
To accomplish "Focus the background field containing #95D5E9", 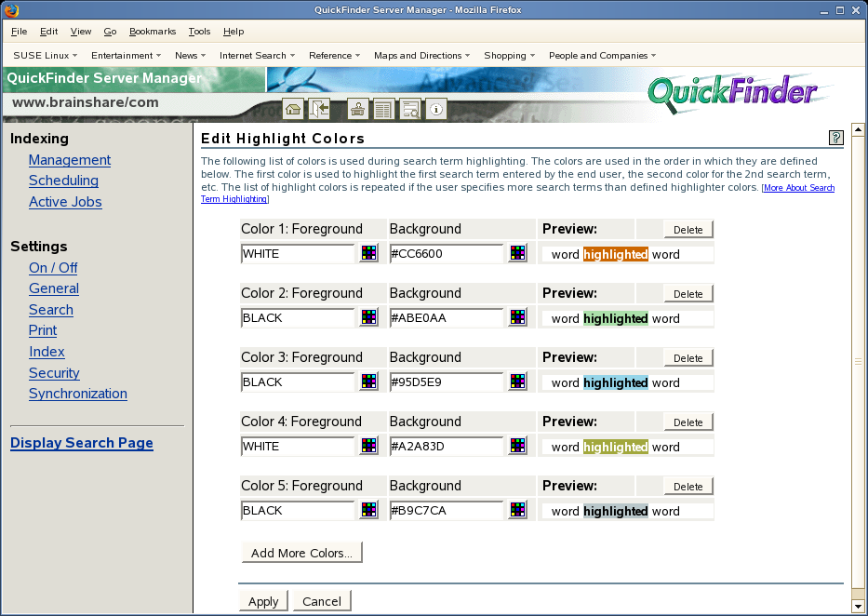I will tap(447, 382).
